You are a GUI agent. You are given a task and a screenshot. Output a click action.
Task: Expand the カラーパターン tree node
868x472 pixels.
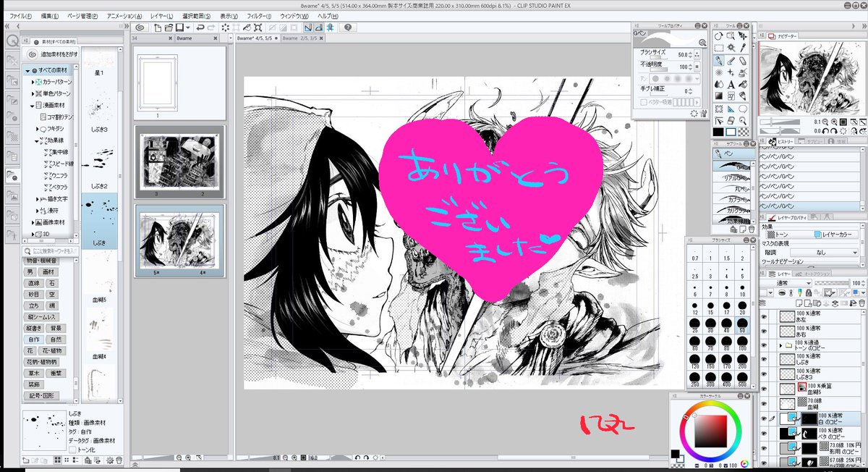33,82
